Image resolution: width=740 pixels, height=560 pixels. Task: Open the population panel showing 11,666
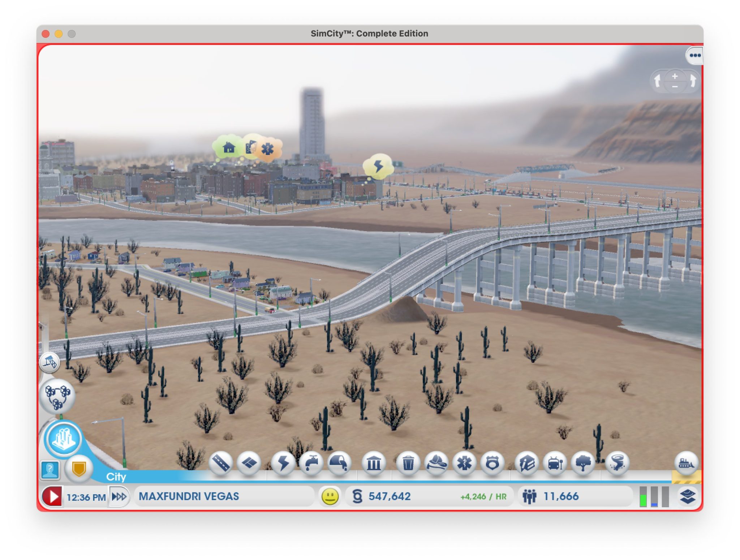[575, 496]
